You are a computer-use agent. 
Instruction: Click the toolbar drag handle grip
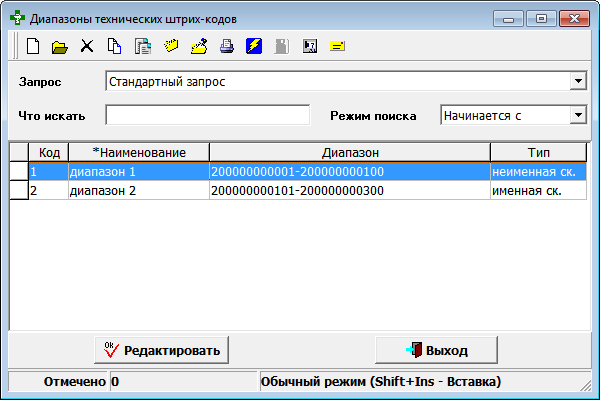click(15, 46)
